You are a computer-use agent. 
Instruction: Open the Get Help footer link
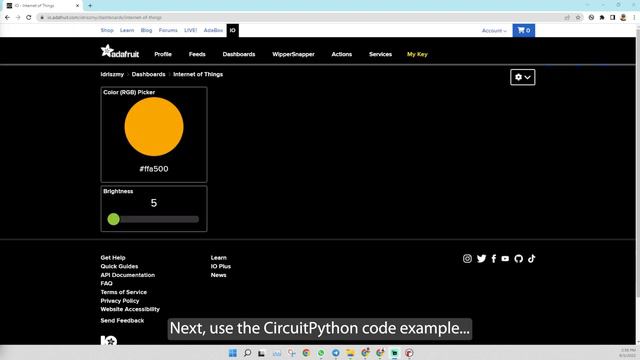[113, 258]
